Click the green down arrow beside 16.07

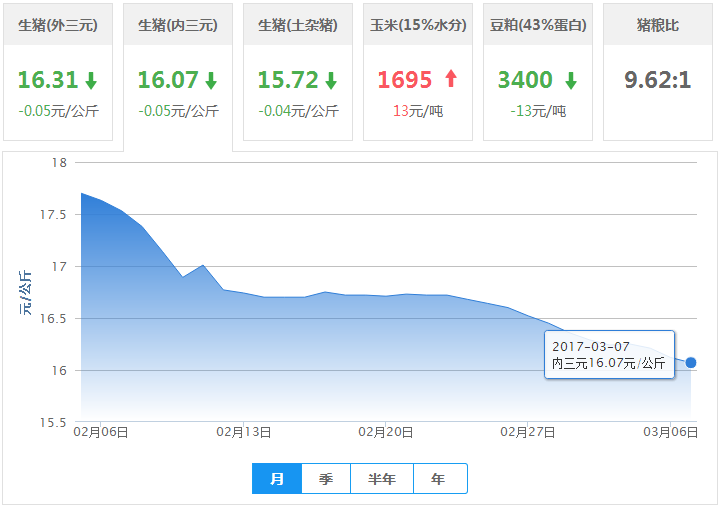tap(211, 81)
